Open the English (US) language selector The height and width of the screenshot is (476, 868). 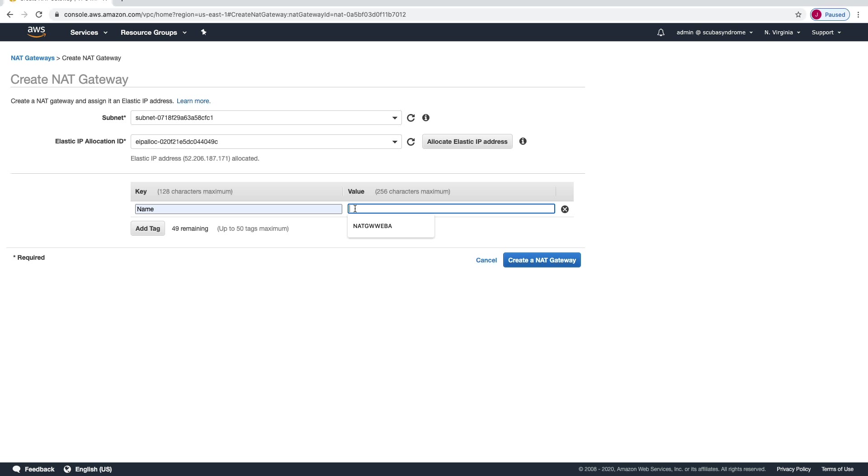click(88, 469)
